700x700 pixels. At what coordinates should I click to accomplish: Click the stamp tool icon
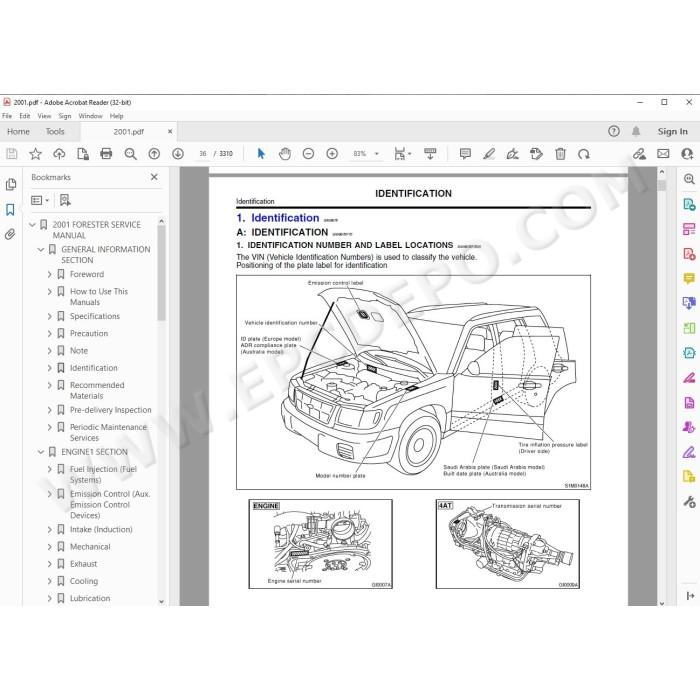coord(536,154)
